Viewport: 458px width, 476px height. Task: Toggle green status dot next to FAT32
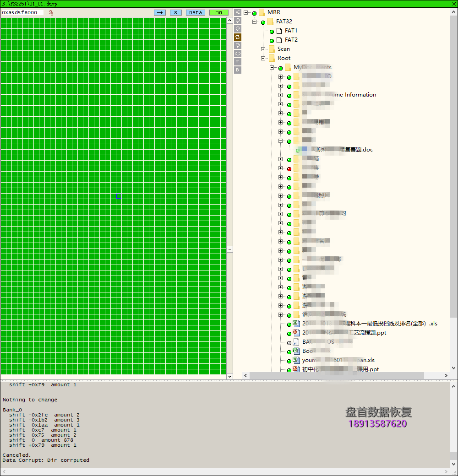click(x=263, y=22)
